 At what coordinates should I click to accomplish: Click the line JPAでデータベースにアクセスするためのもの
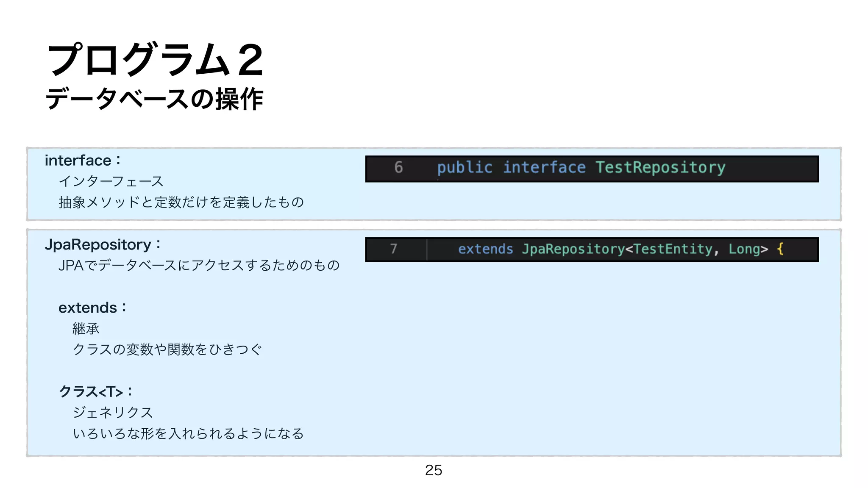[x=199, y=265]
